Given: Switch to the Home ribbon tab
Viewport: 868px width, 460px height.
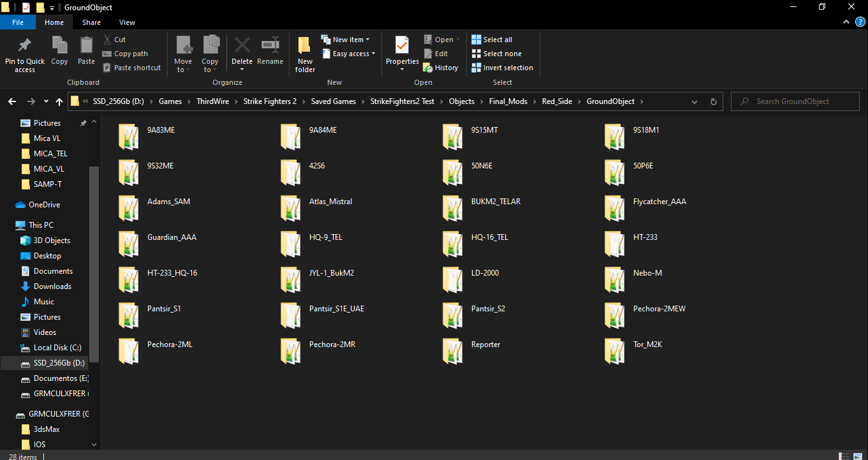Looking at the screenshot, I should [54, 22].
